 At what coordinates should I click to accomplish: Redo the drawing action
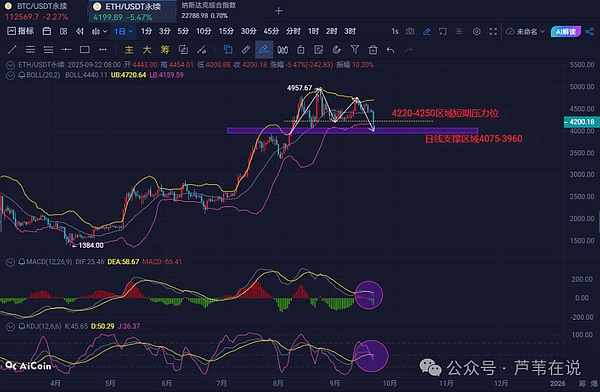[409, 50]
